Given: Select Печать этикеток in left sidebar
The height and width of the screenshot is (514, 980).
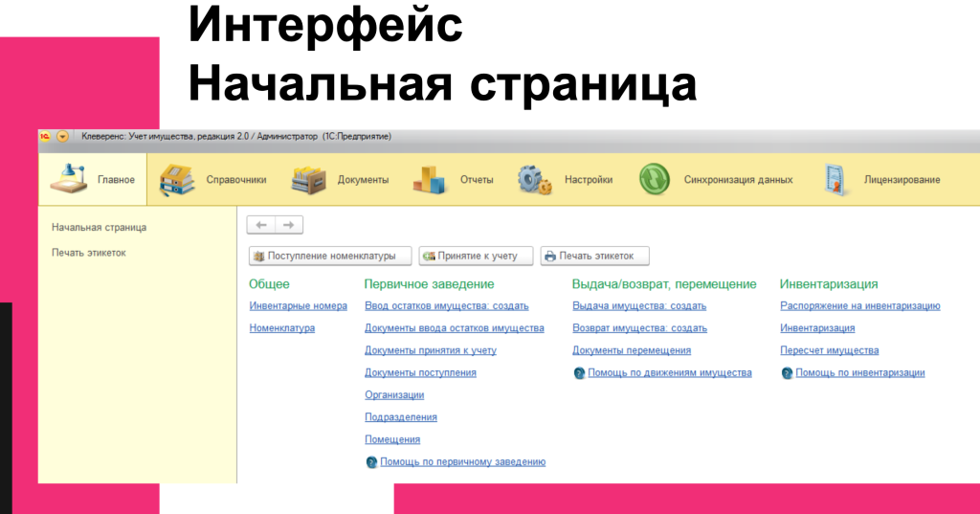Looking at the screenshot, I should 88,253.
